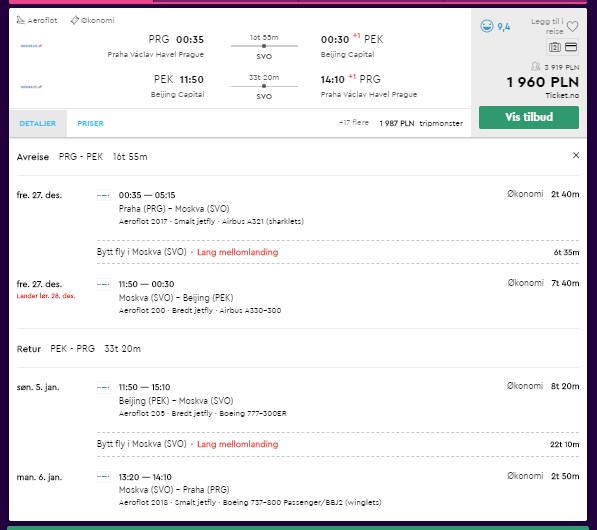Click 'Aeroflot 2018' Boeing 737-800 line
This screenshot has height=530, width=597.
click(250, 503)
